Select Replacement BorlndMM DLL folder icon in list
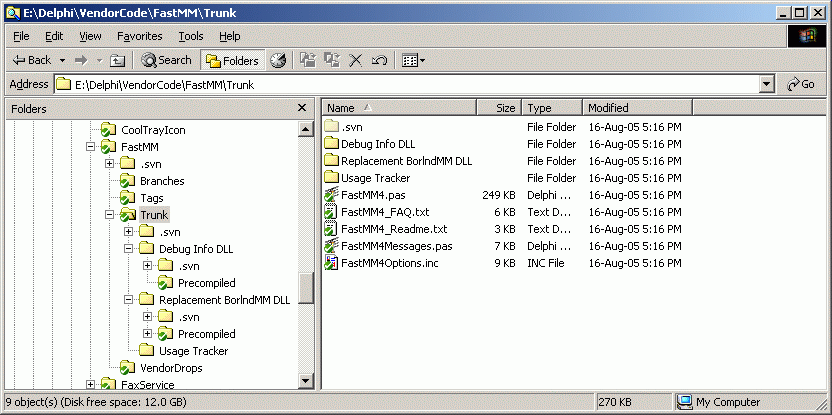Image resolution: width=832 pixels, height=415 pixels. tap(331, 161)
